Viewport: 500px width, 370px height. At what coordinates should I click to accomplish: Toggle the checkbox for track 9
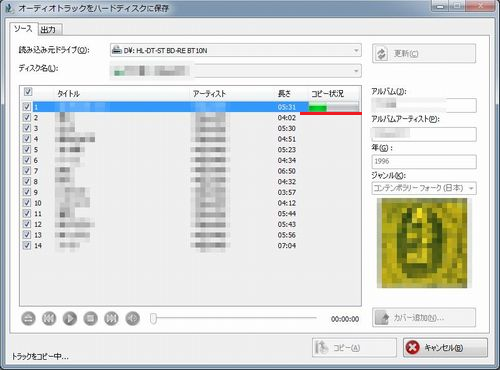coord(27,192)
